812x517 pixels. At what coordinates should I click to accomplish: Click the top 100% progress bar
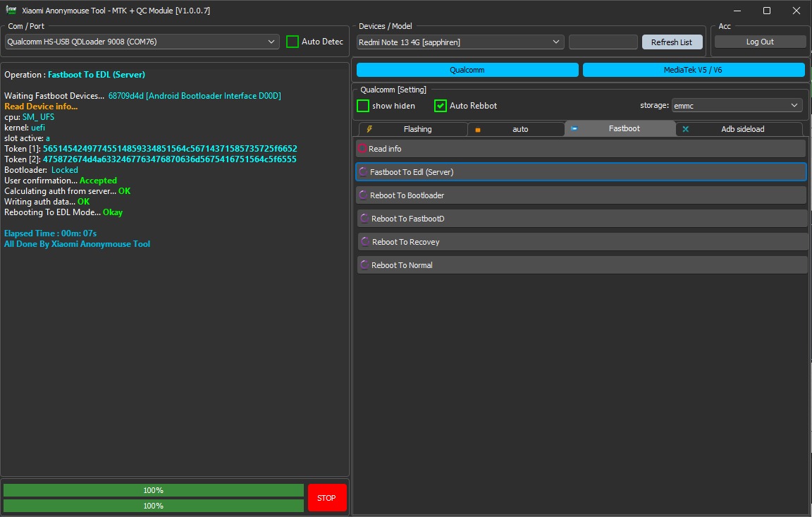[x=153, y=489]
